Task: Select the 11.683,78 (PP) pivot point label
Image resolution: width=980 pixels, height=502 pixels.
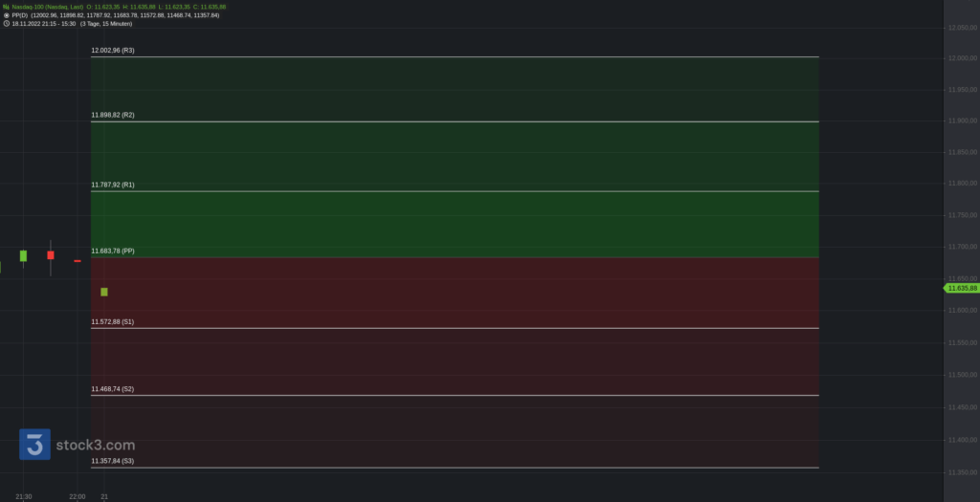Action: coord(113,251)
